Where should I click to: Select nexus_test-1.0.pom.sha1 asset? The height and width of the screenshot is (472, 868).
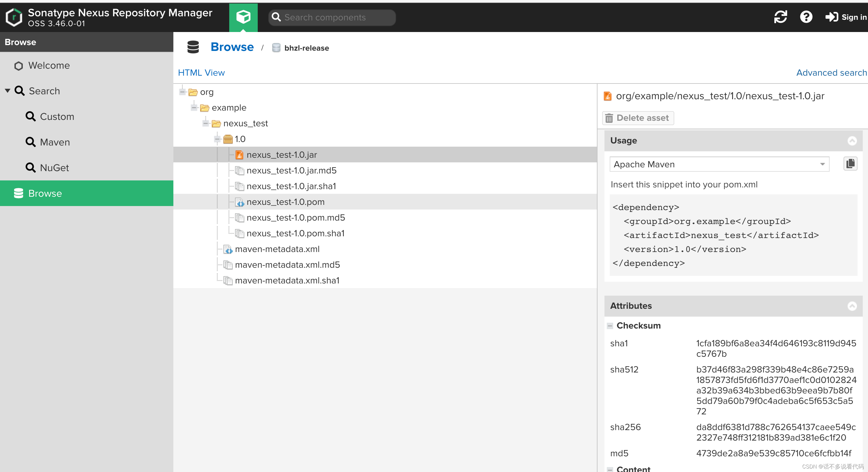pyautogui.click(x=296, y=233)
